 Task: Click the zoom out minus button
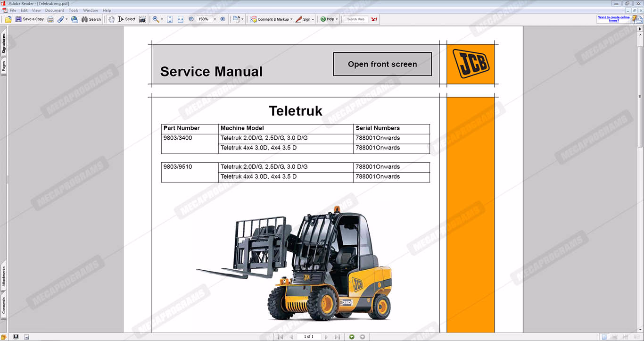tap(191, 19)
